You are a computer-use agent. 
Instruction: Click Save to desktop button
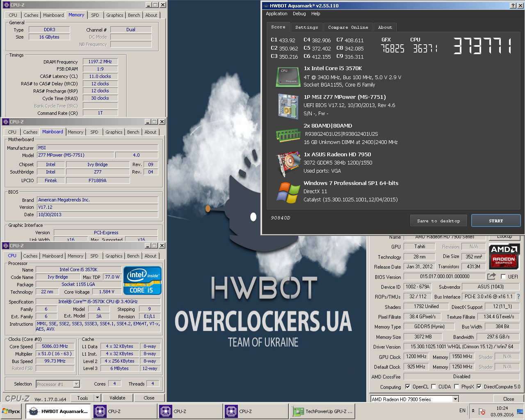pyautogui.click(x=438, y=221)
